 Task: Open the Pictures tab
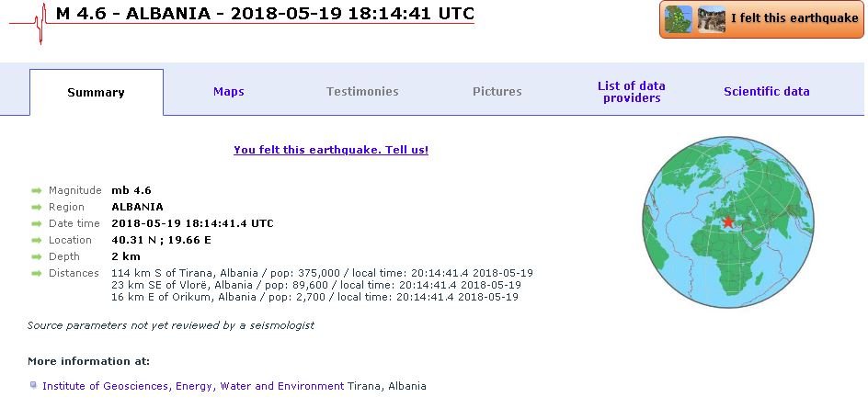497,91
